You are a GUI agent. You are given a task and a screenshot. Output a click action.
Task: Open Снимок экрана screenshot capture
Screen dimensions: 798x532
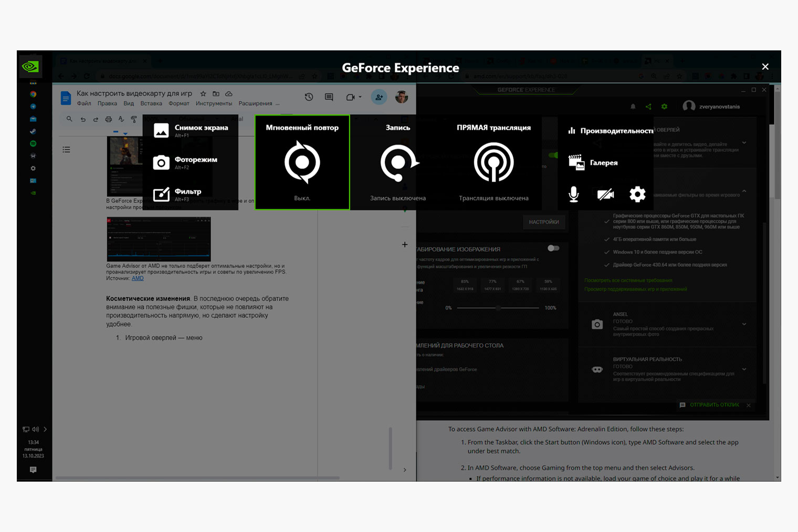(191, 131)
